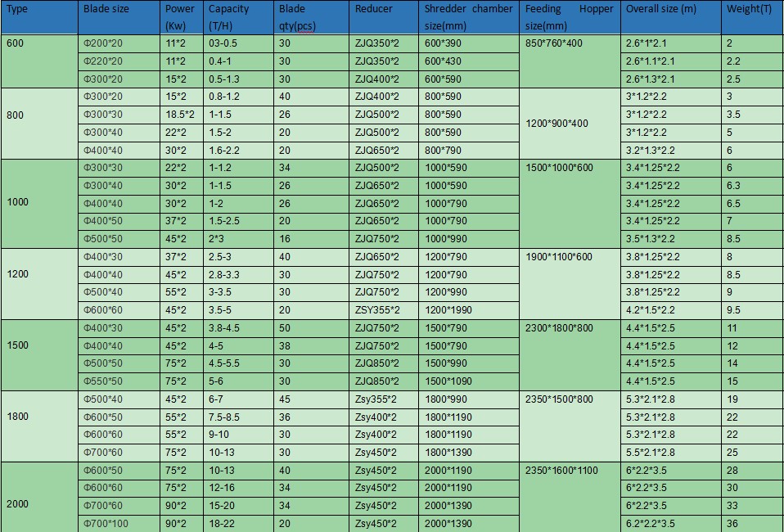The image size is (784, 532).
Task: Click capacity cell "1.6-2.2"
Action: 238,151
